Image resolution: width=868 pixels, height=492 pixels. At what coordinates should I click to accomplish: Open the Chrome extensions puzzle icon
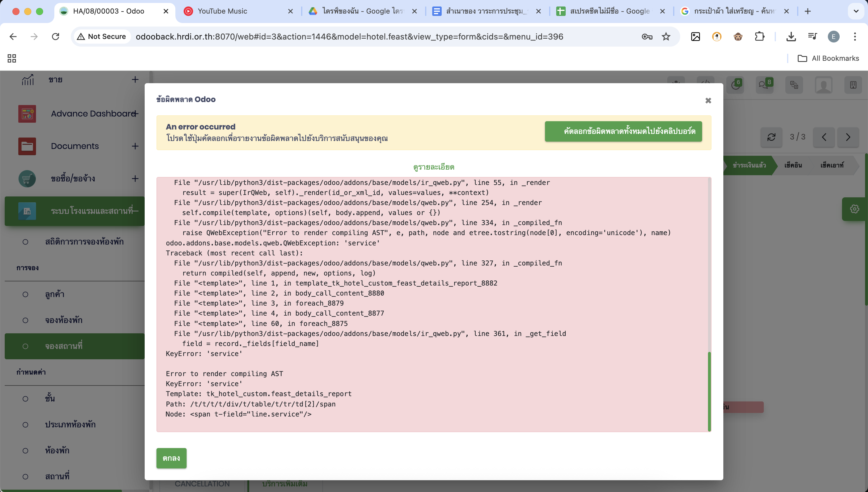[x=759, y=37]
